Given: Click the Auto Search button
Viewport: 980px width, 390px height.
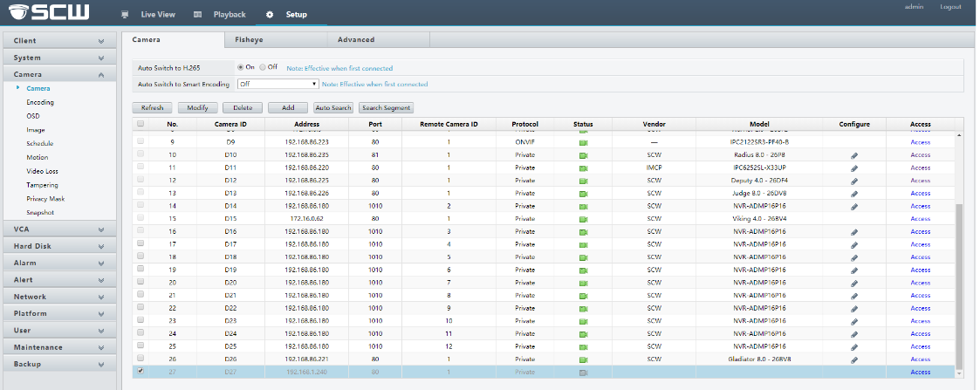Looking at the screenshot, I should tap(333, 107).
